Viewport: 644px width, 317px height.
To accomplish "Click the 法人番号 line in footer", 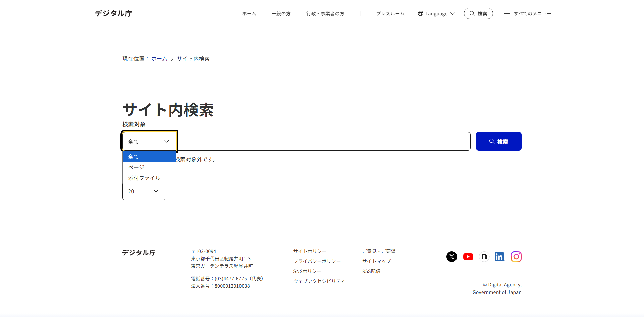I will point(220,286).
